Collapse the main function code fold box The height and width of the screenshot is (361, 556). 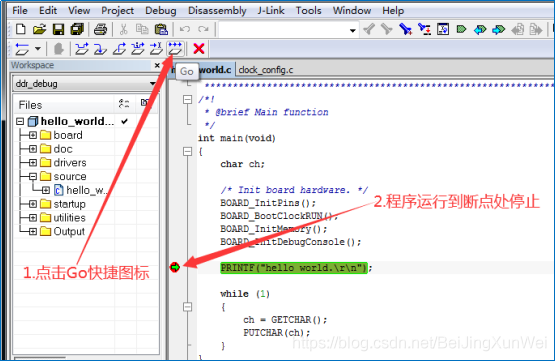tap(188, 151)
